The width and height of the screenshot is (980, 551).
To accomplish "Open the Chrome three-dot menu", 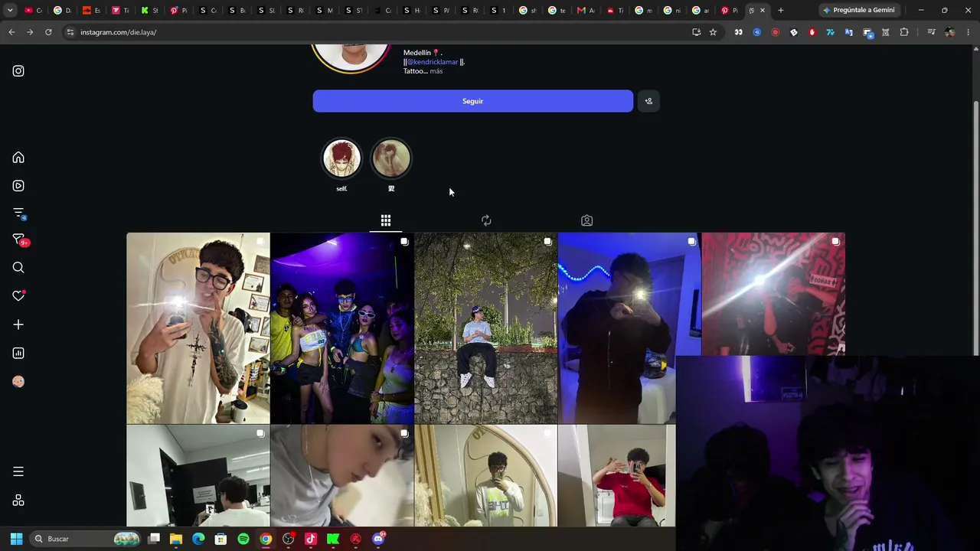I will coord(969,32).
